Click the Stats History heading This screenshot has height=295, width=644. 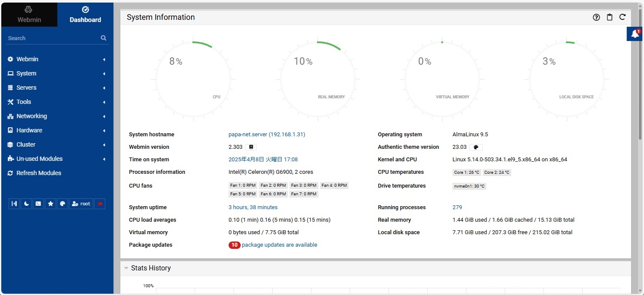[151, 268]
